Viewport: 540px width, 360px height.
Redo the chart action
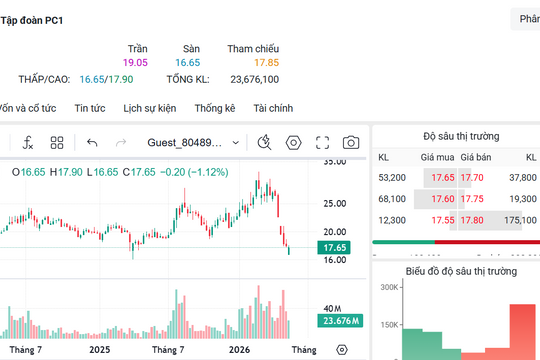coord(121,143)
